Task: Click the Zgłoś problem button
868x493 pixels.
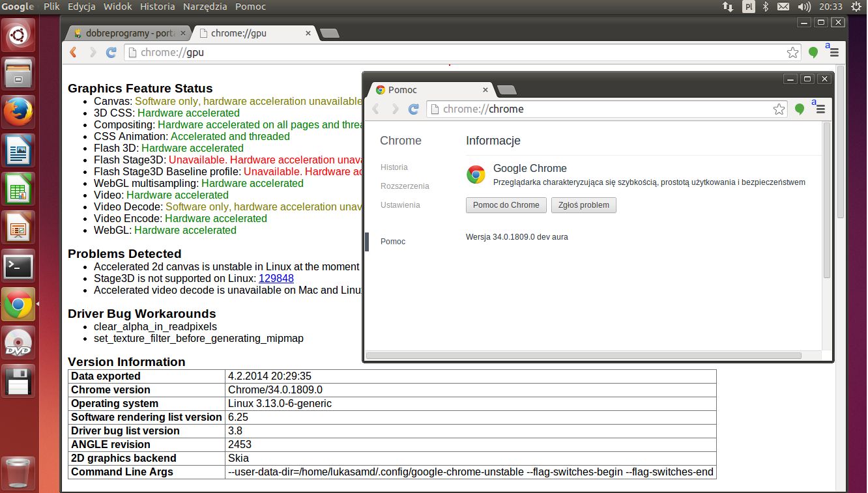Action: point(583,205)
